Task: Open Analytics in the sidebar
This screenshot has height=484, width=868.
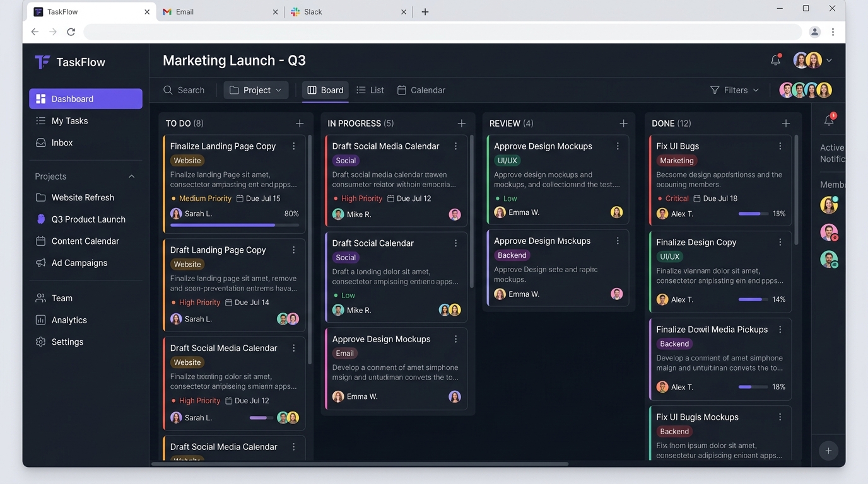Action: (x=86, y=320)
